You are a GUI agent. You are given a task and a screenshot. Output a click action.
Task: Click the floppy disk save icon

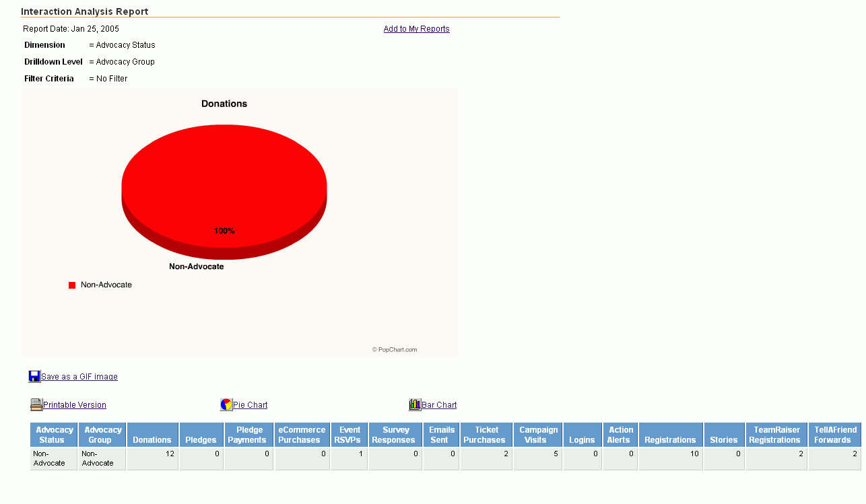(34, 376)
